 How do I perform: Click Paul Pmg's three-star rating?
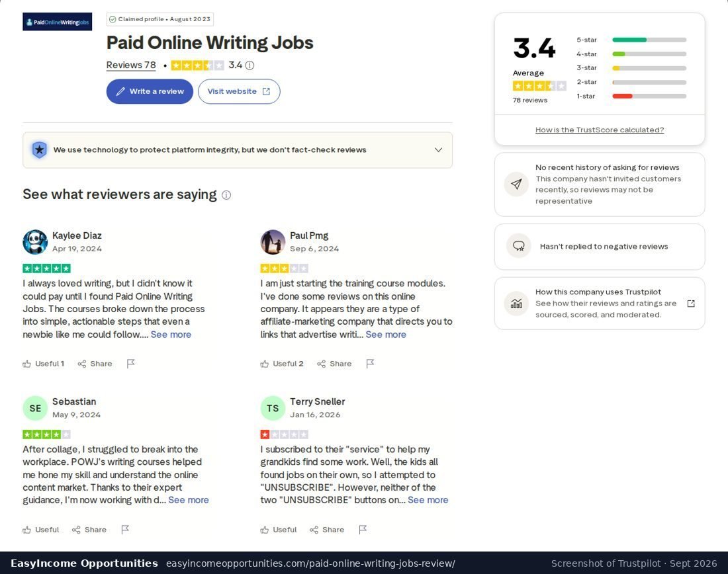(x=284, y=268)
